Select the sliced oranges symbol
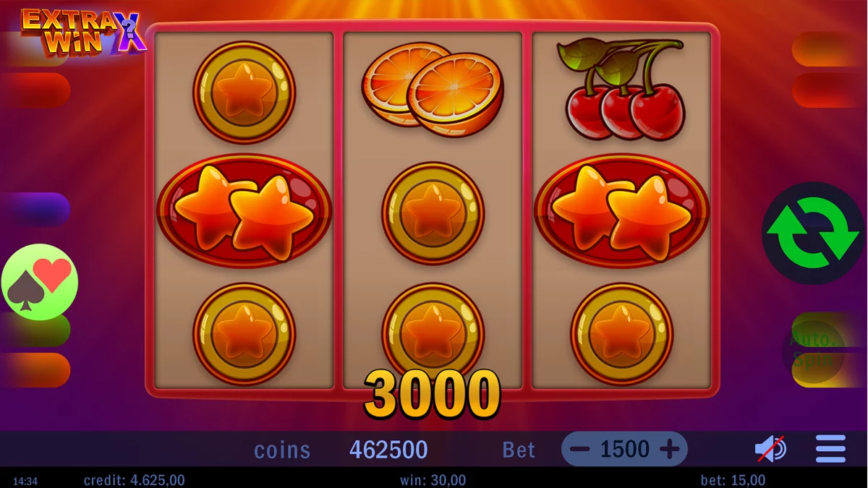The height and width of the screenshot is (488, 868). coord(433,90)
